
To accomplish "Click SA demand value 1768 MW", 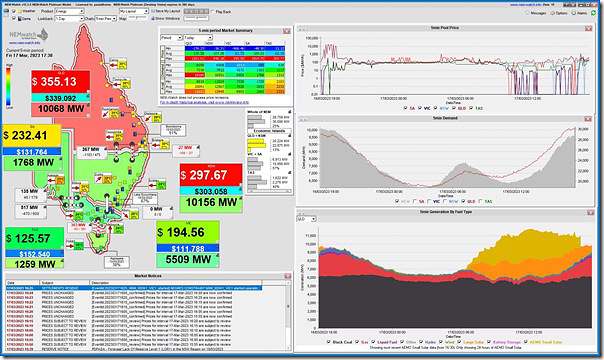I will [32, 163].
